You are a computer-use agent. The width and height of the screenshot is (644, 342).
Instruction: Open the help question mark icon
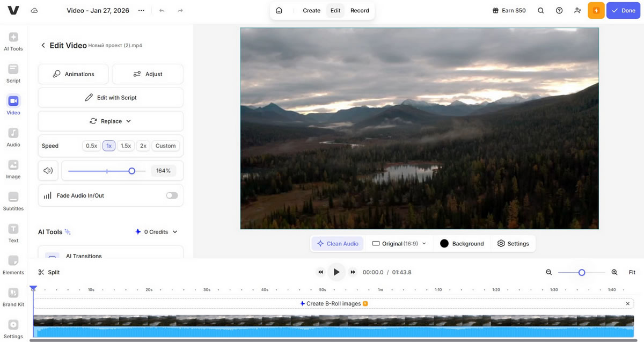tap(559, 11)
